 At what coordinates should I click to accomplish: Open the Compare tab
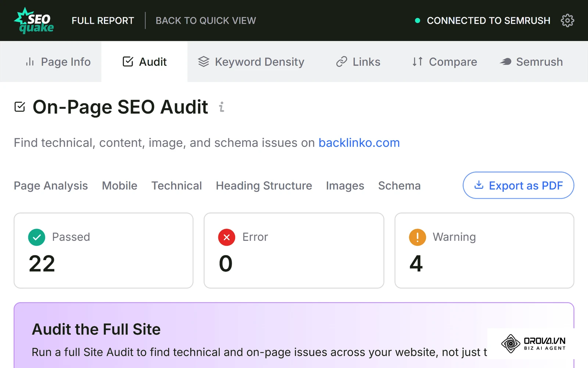coord(445,62)
